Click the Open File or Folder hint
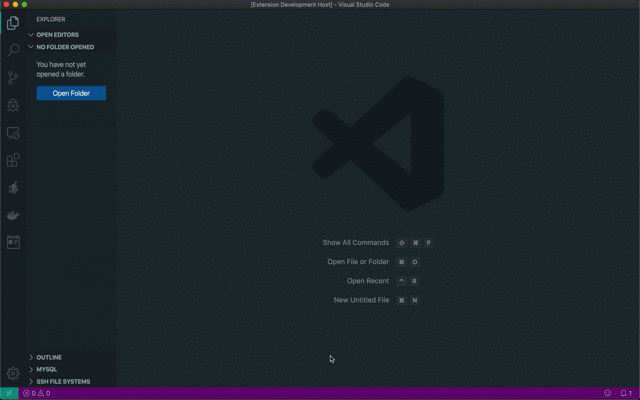Viewport: 640px width, 400px height. (373, 262)
